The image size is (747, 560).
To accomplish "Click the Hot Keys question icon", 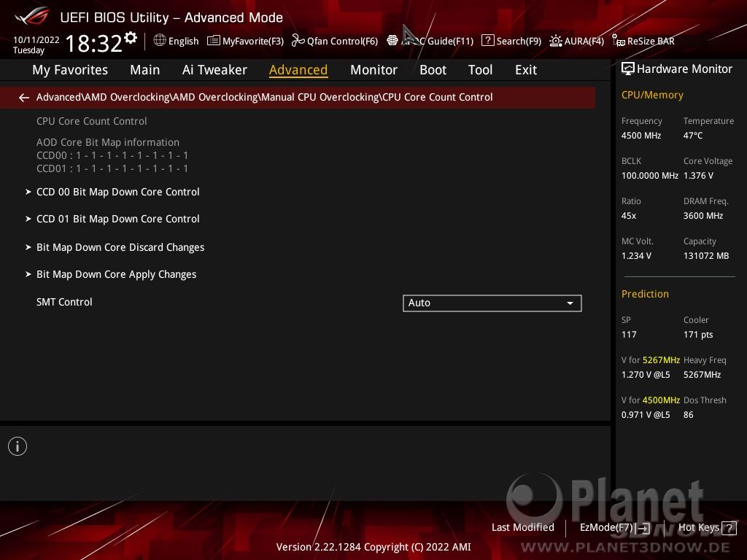I will 729,528.
